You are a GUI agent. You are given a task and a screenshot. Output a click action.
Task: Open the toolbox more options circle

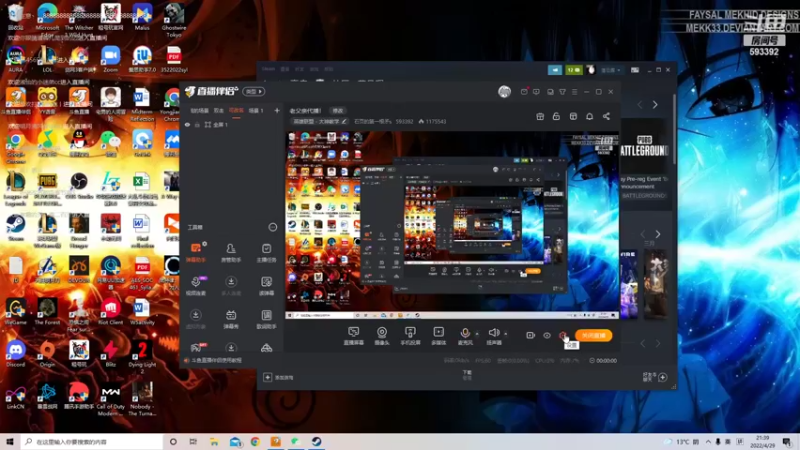coord(273,227)
